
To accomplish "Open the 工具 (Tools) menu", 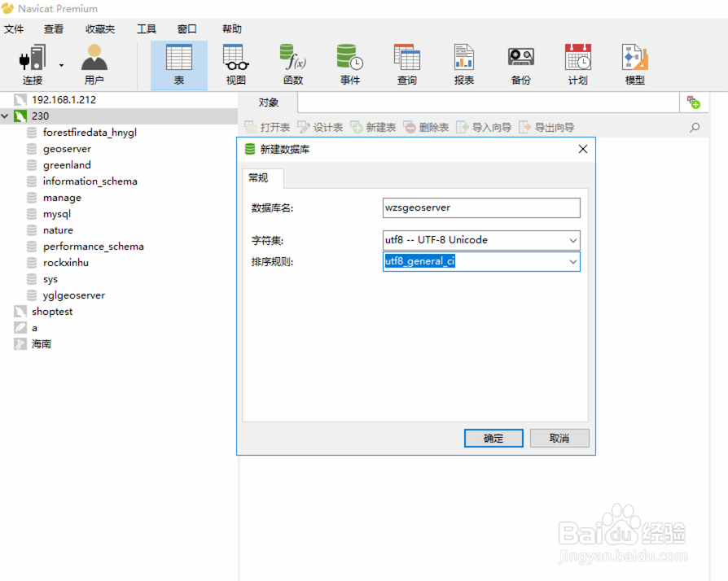I will (147, 28).
